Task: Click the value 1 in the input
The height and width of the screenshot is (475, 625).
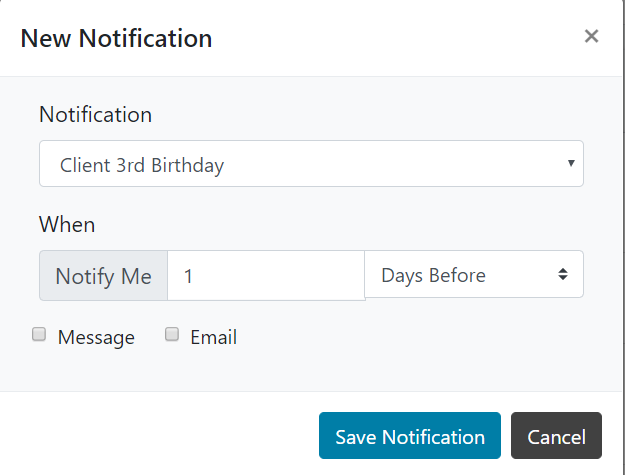Action: coord(188,276)
